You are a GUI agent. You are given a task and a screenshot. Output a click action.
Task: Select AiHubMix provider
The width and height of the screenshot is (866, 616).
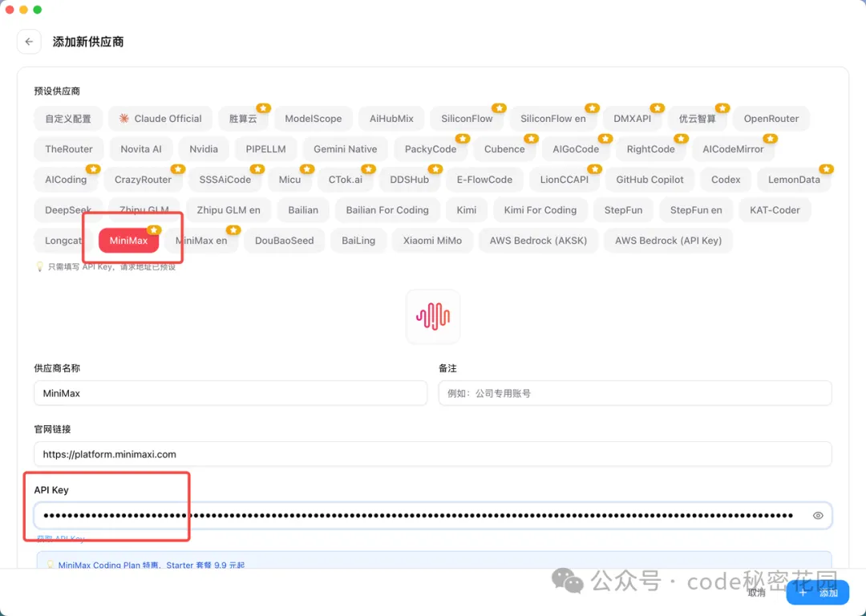coord(391,119)
